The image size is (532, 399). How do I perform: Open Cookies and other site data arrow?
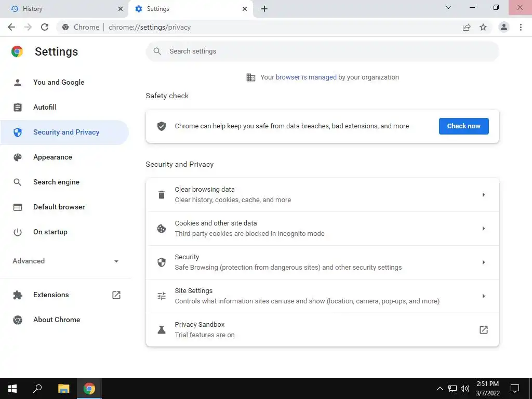click(484, 229)
